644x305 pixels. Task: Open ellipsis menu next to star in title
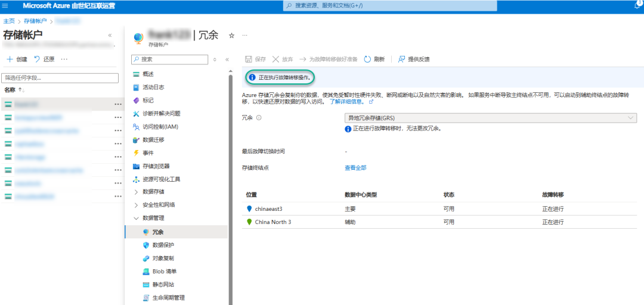point(245,36)
